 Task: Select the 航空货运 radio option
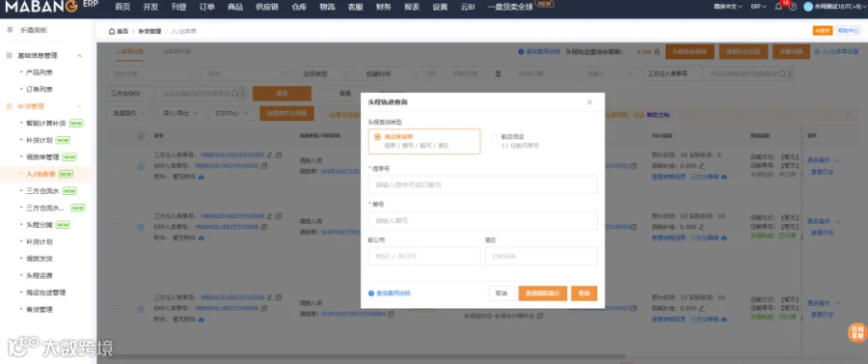click(495, 136)
